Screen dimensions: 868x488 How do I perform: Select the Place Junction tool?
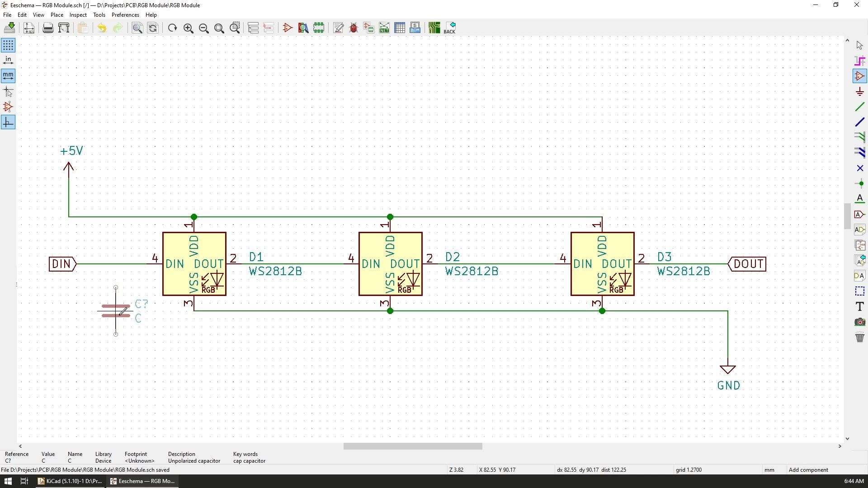pyautogui.click(x=860, y=183)
